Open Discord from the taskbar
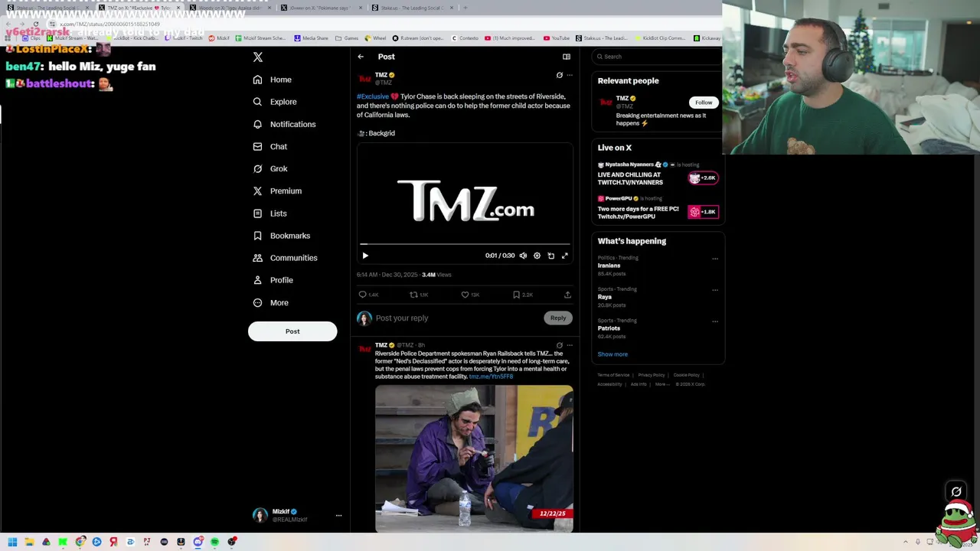This screenshot has height=551, width=980. pyautogui.click(x=198, y=542)
